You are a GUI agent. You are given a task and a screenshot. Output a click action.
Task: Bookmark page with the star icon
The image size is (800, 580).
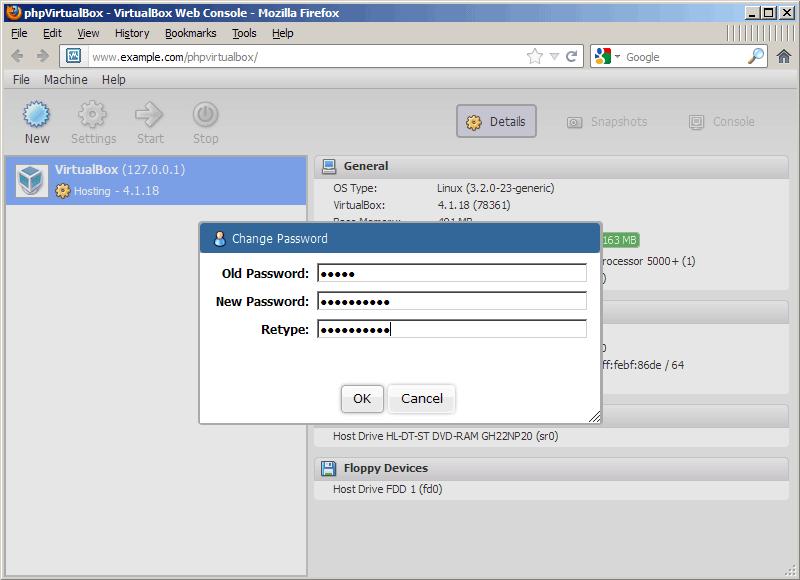535,57
